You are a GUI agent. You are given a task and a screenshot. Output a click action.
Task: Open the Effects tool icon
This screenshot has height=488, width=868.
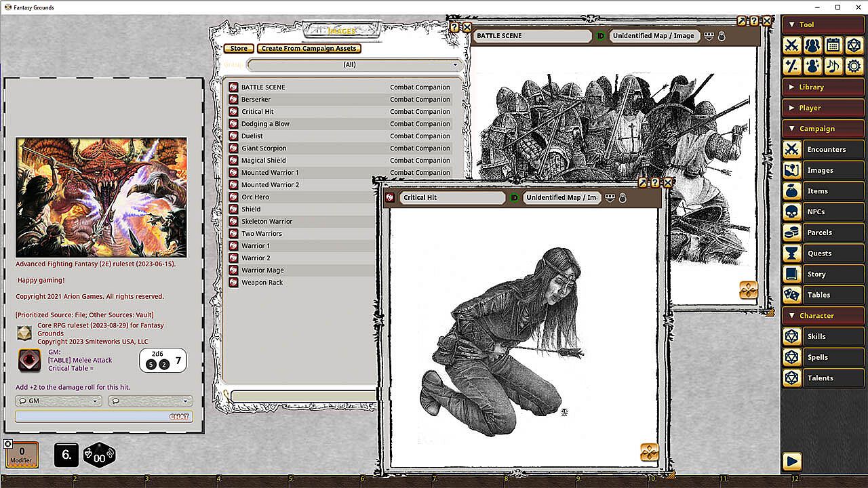pos(812,66)
